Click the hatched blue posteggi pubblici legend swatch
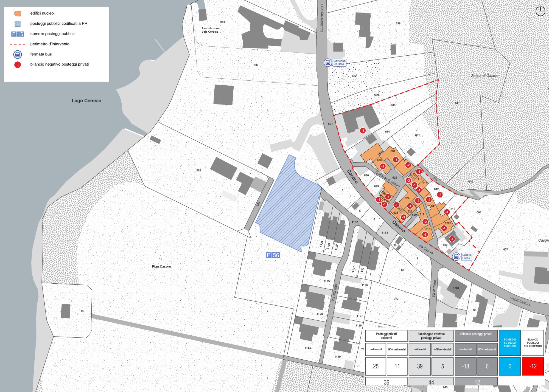Screen dimensions: 549x392 [x=18, y=24]
